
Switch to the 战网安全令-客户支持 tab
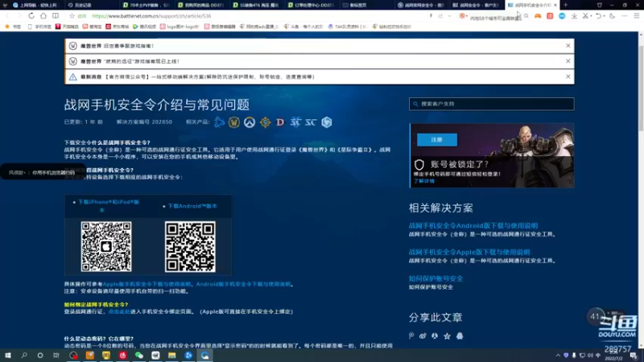(477, 5)
